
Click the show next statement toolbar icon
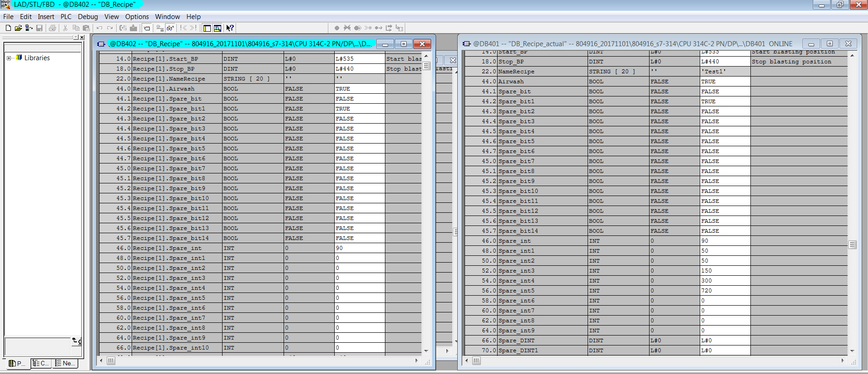click(368, 28)
